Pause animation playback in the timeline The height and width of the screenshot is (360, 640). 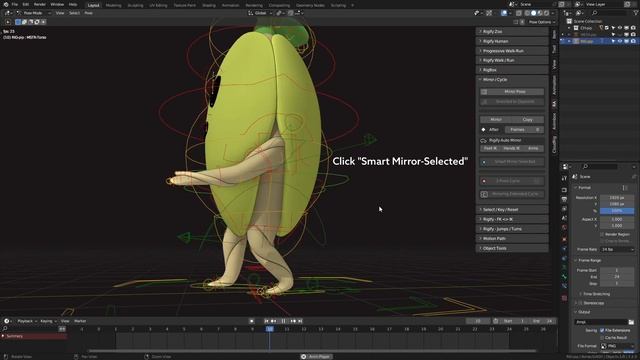[x=283, y=321]
